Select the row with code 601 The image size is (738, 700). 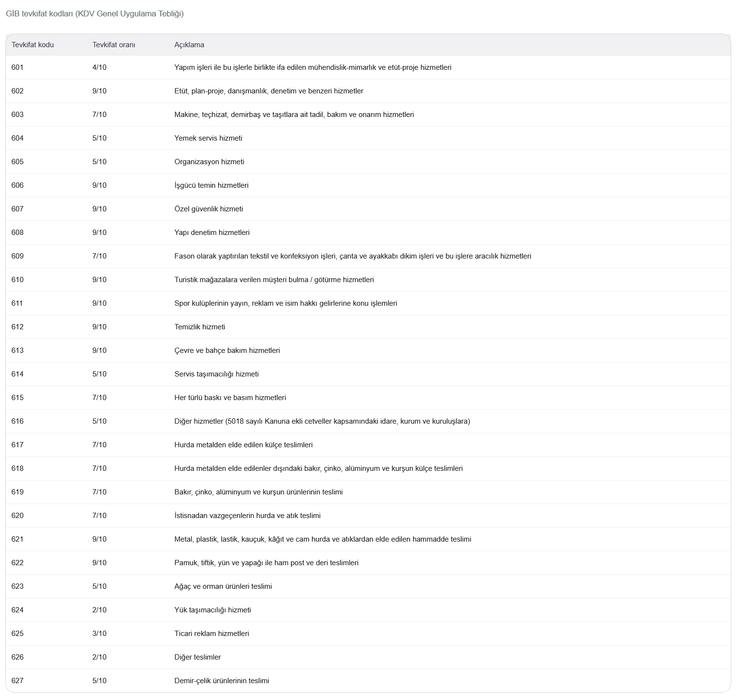[368, 67]
